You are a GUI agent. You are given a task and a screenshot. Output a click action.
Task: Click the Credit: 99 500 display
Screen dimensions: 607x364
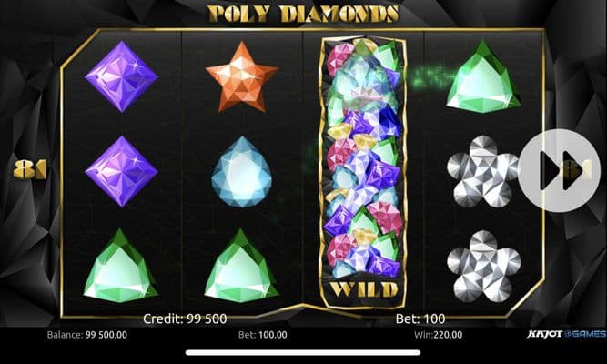(185, 318)
